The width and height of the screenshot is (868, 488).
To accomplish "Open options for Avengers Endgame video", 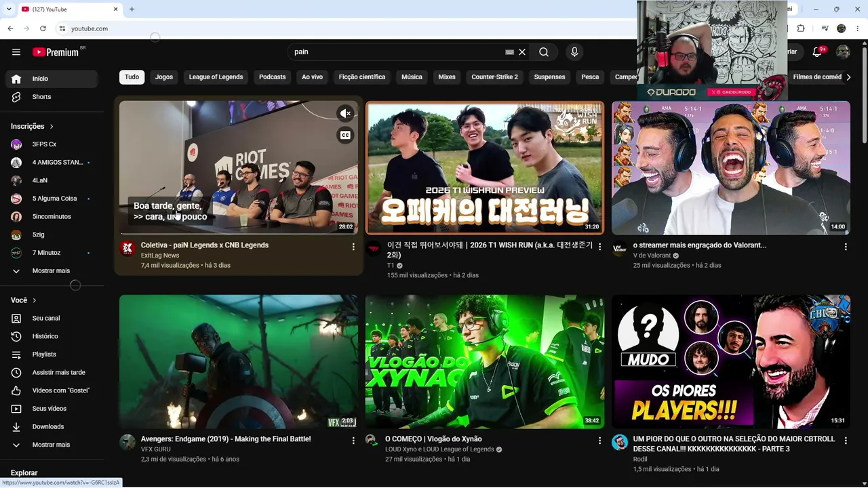I will (353, 441).
